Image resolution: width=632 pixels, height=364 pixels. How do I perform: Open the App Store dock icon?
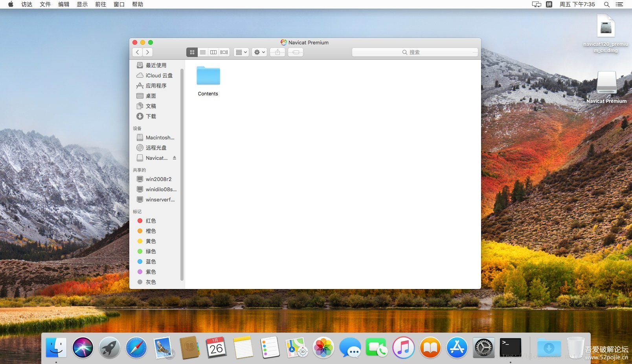point(457,348)
